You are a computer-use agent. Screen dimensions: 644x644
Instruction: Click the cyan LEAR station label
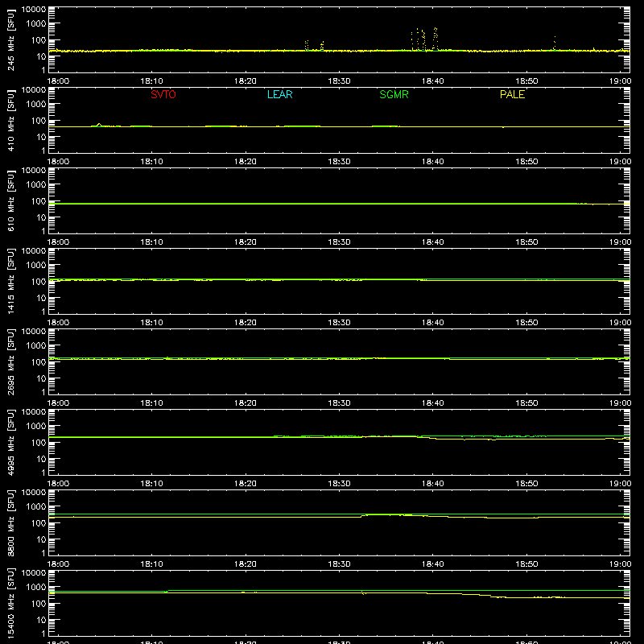coord(279,94)
